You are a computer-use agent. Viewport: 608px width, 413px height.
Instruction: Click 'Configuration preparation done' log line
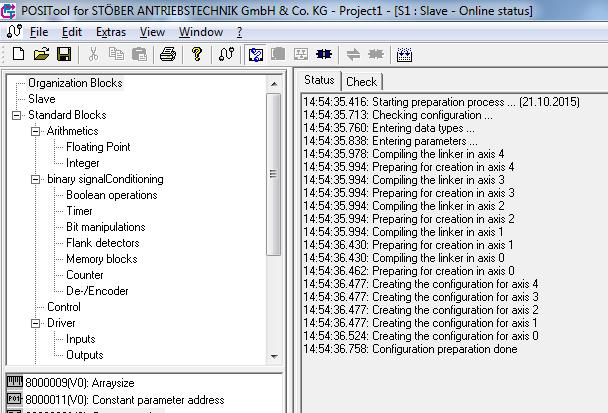pos(410,349)
